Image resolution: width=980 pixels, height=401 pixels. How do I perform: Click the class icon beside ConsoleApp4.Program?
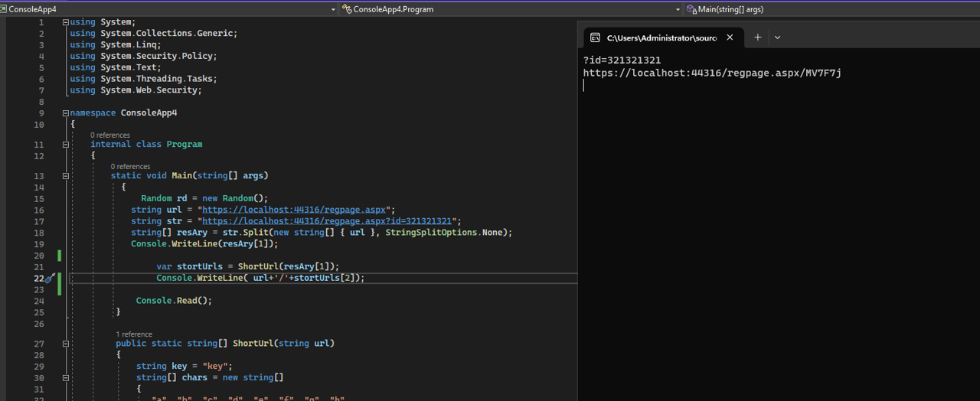click(347, 9)
